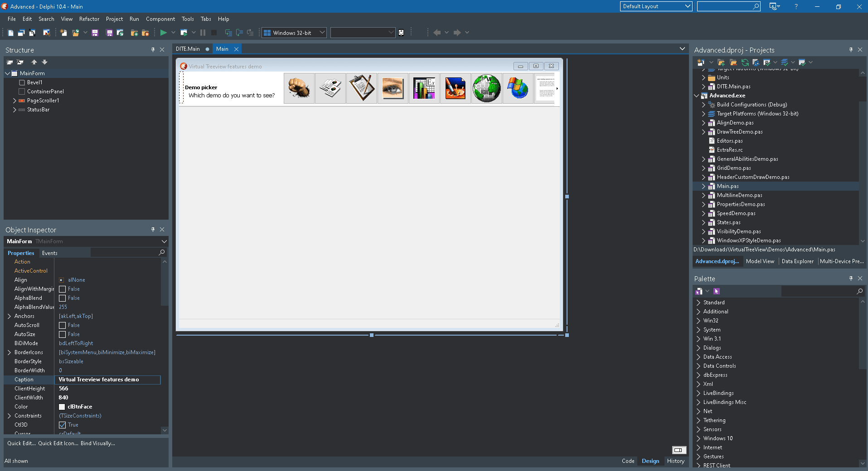Toggle the AlignWithMargins checkbox
Image resolution: width=868 pixels, height=471 pixels.
(x=63, y=289)
